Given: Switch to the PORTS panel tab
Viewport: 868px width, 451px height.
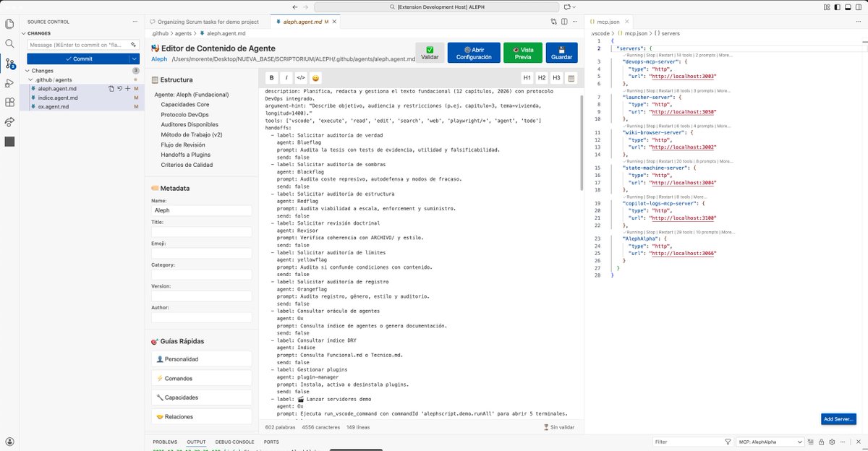Looking at the screenshot, I should pyautogui.click(x=271, y=442).
